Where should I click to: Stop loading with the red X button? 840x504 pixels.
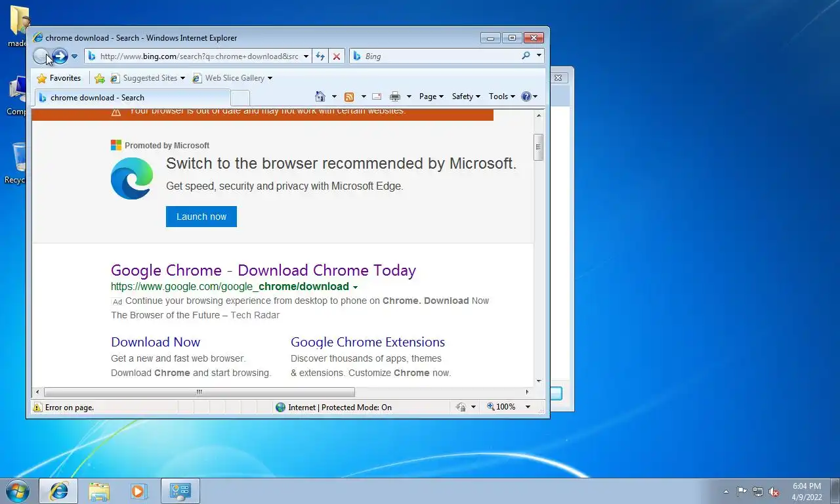337,56
